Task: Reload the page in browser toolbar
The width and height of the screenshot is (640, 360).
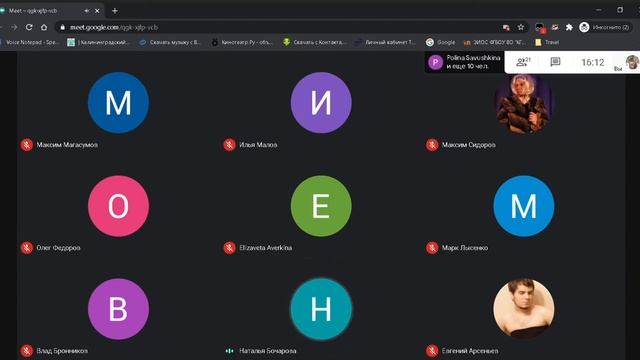Action: click(29, 27)
